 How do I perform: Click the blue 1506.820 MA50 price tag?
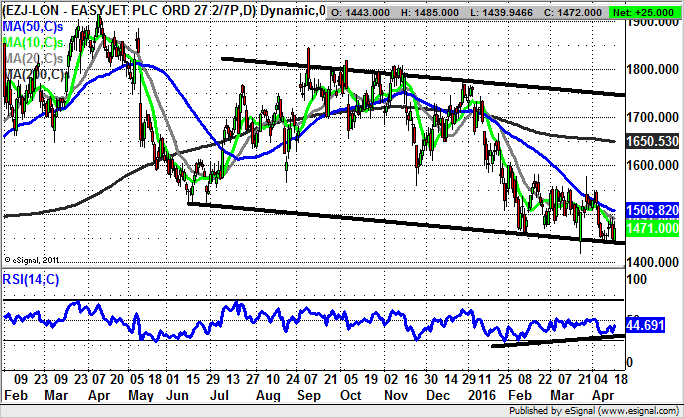(x=653, y=211)
